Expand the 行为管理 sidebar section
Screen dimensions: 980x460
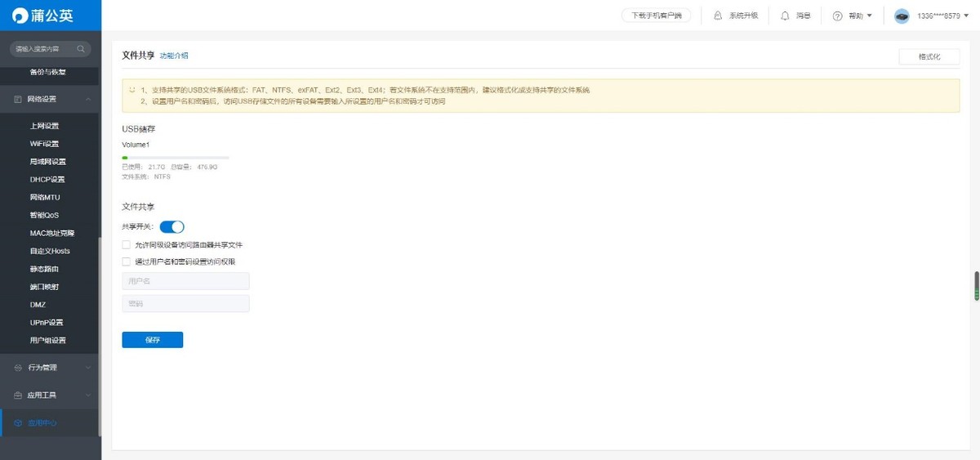pos(87,368)
